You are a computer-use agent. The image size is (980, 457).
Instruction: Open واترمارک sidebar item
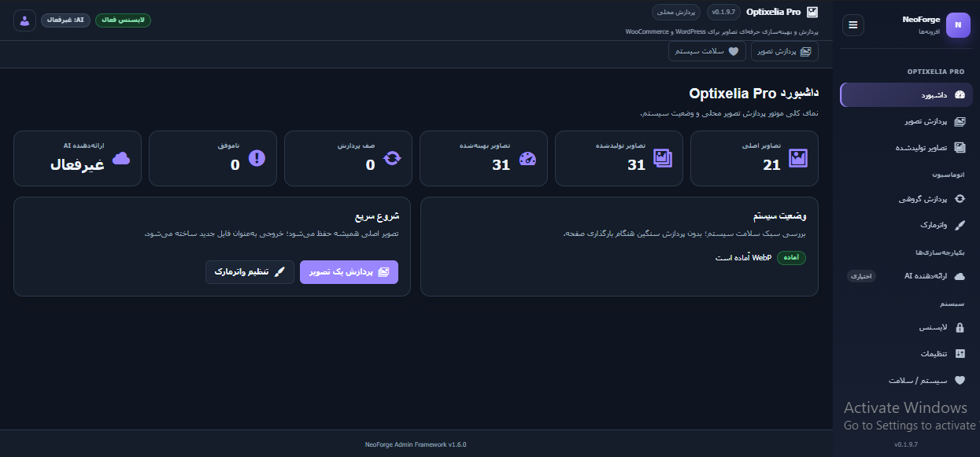907,225
